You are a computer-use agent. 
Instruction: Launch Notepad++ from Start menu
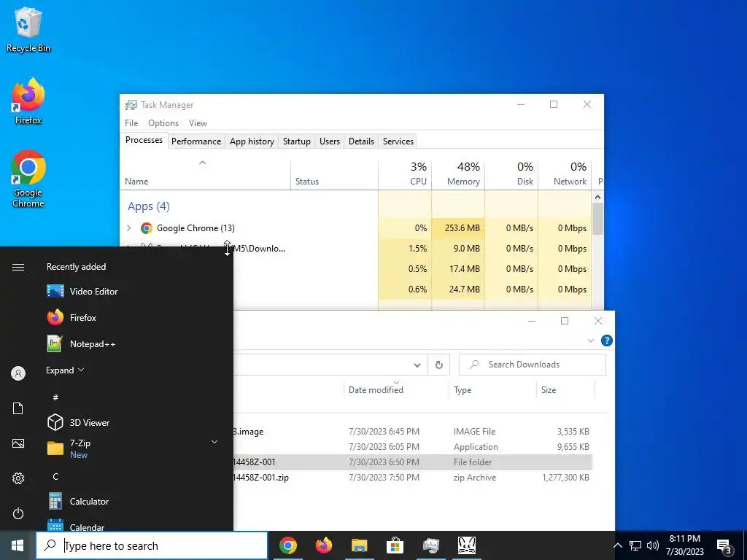point(81,344)
